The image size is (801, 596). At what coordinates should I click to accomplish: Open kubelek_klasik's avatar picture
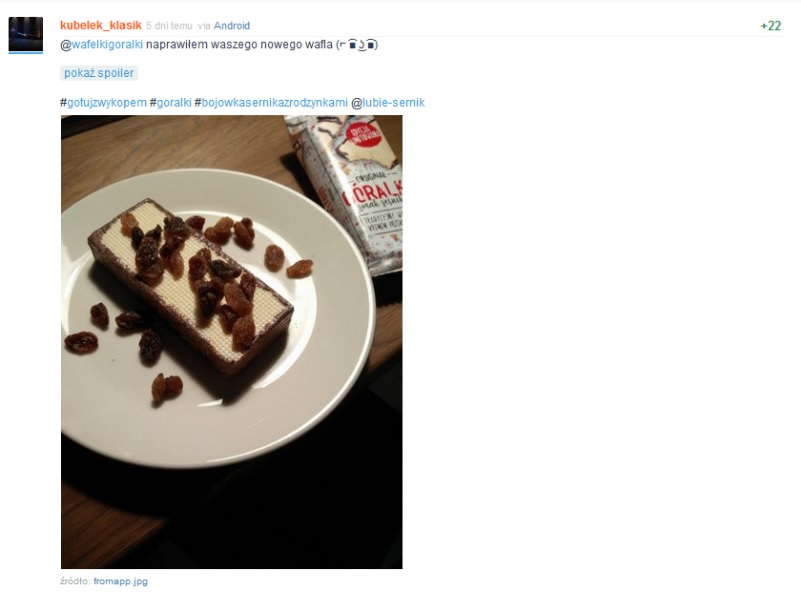26,34
